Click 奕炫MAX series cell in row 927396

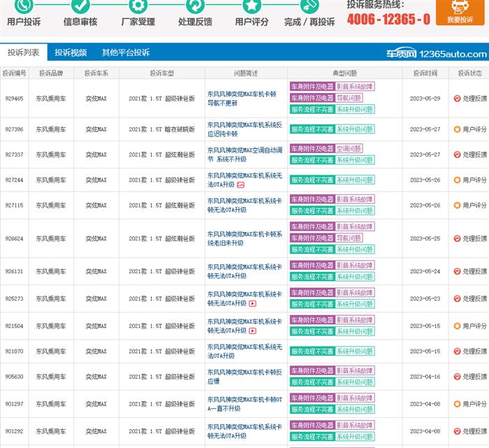coord(96,129)
